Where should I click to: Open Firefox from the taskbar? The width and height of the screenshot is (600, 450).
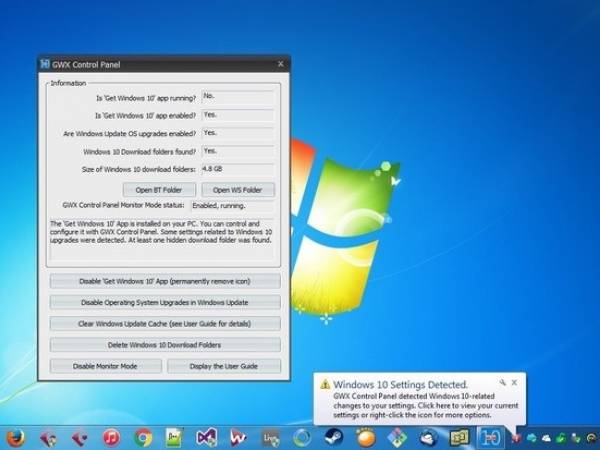pyautogui.click(x=16, y=438)
